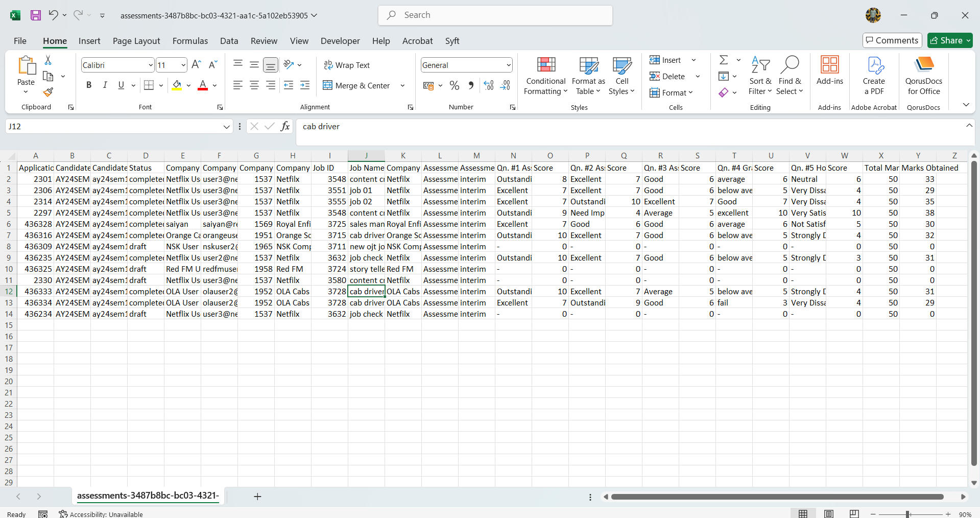Open the Formulas ribbon tab
This screenshot has width=980, height=518.
point(190,41)
